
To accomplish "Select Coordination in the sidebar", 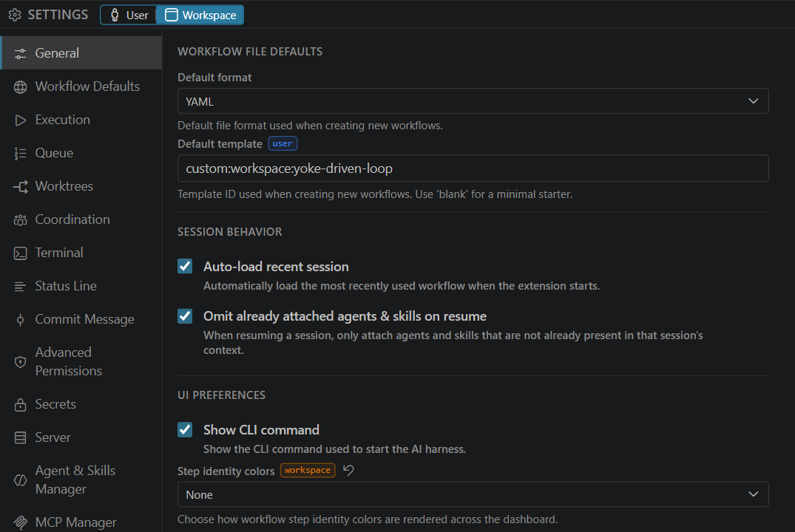I will click(81, 219).
